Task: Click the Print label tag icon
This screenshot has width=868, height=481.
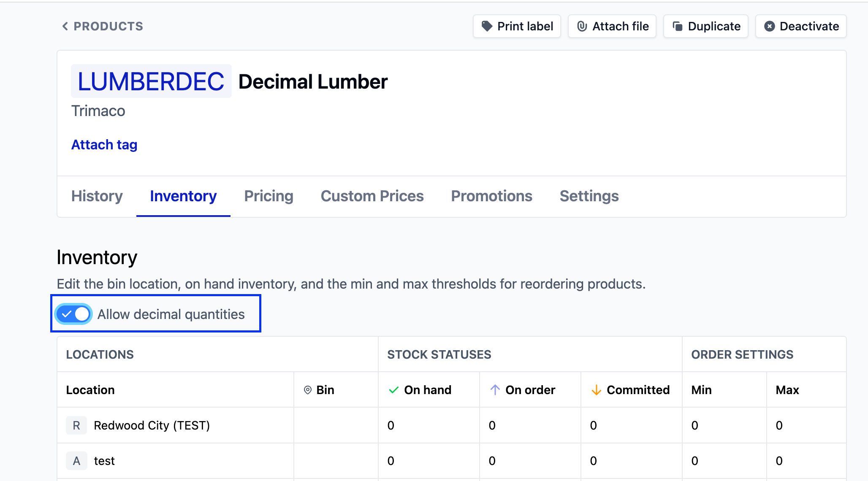Action: click(487, 26)
